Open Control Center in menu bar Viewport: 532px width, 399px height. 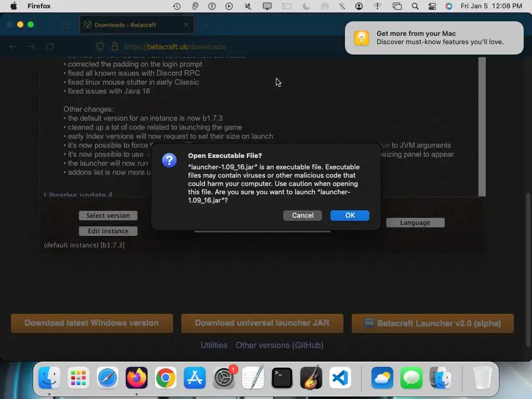[x=432, y=6]
